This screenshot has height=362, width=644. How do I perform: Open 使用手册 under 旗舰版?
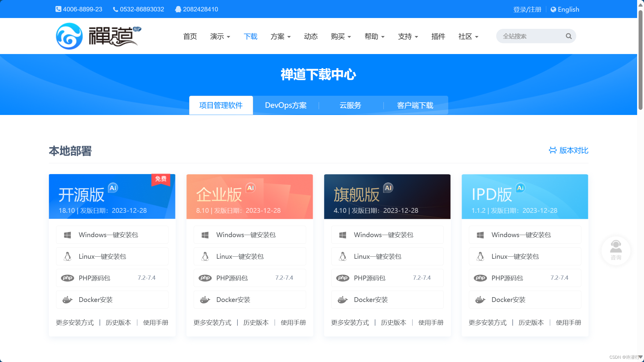coord(431,323)
